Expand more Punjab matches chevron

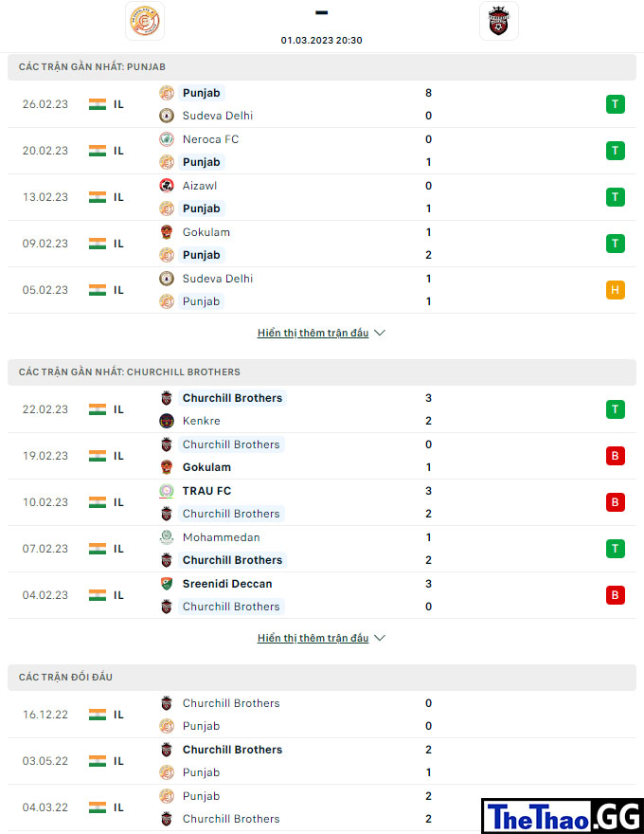click(380, 333)
